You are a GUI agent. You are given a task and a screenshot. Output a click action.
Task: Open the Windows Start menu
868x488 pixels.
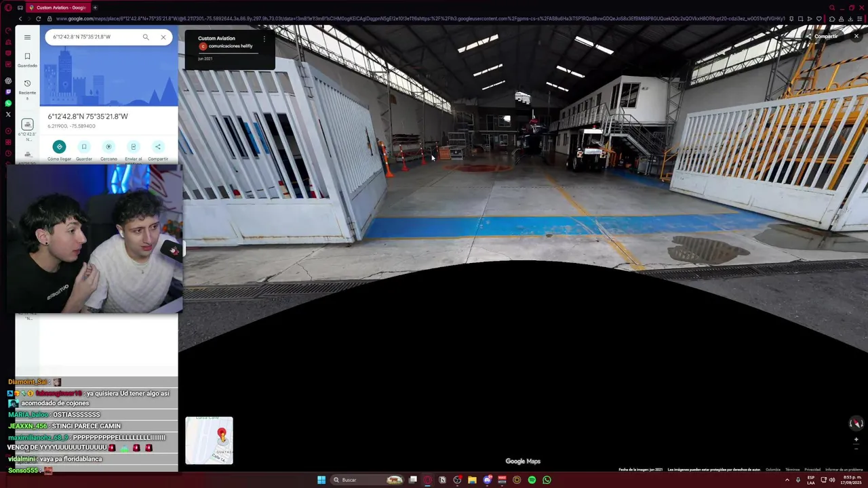click(x=321, y=480)
